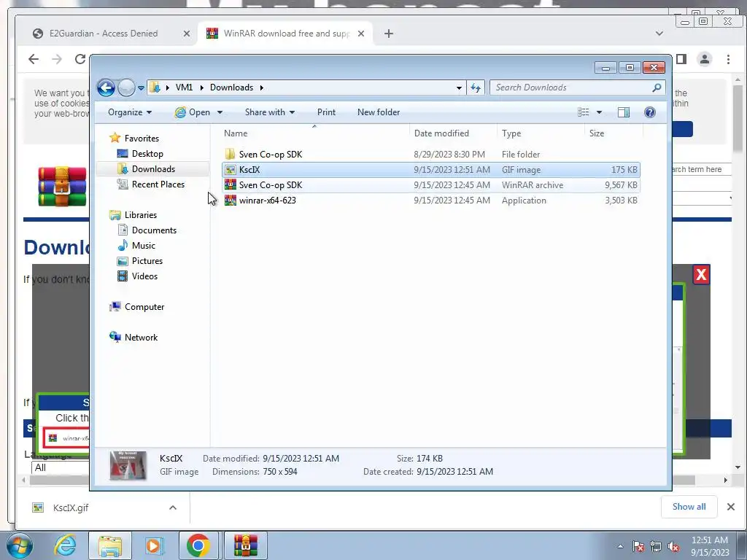Launch Internet Explorer from taskbar
The width and height of the screenshot is (747, 560).
[x=65, y=545]
